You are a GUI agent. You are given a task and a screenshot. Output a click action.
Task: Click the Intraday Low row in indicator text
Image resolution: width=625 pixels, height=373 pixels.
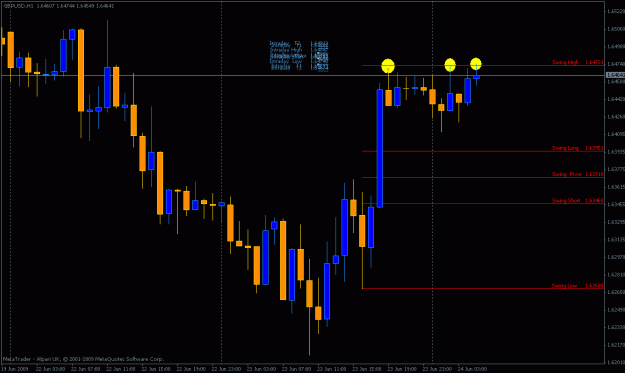(299, 62)
